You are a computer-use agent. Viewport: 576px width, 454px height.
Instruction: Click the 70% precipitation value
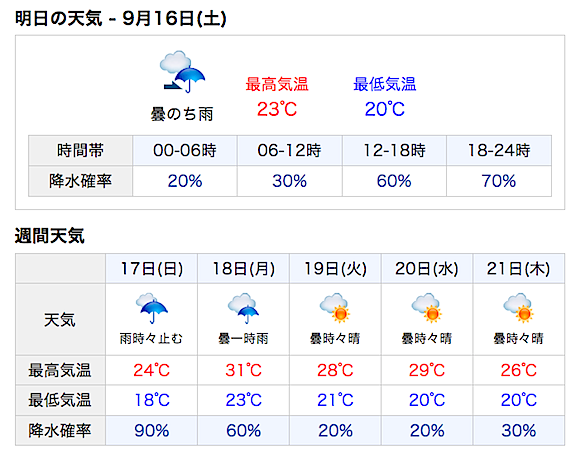pyautogui.click(x=499, y=181)
